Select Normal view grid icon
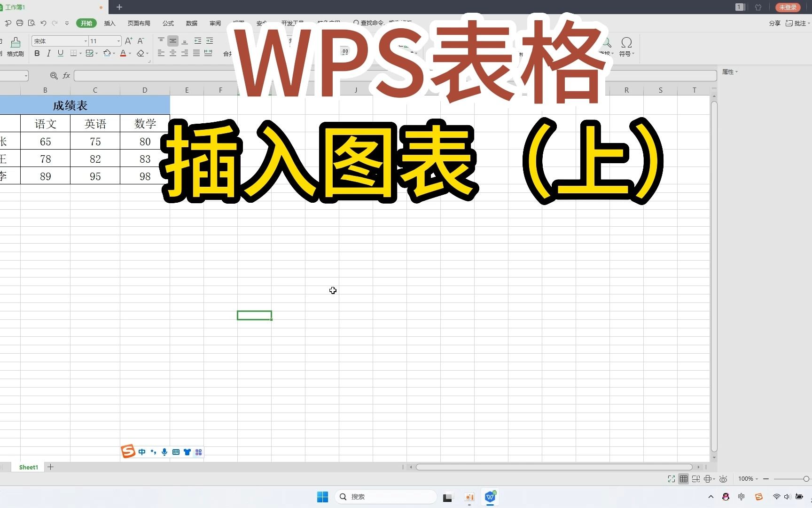This screenshot has width=812, height=508. [x=684, y=479]
